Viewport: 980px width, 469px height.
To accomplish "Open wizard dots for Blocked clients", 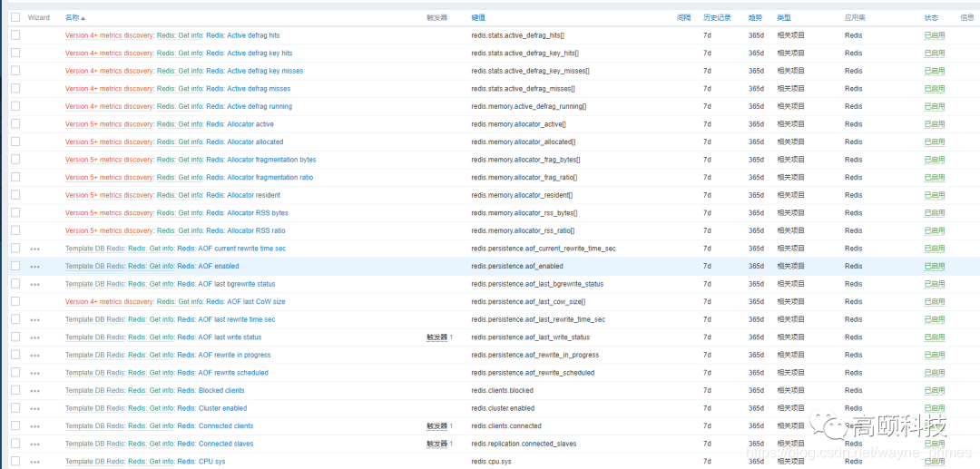I will click(x=35, y=391).
